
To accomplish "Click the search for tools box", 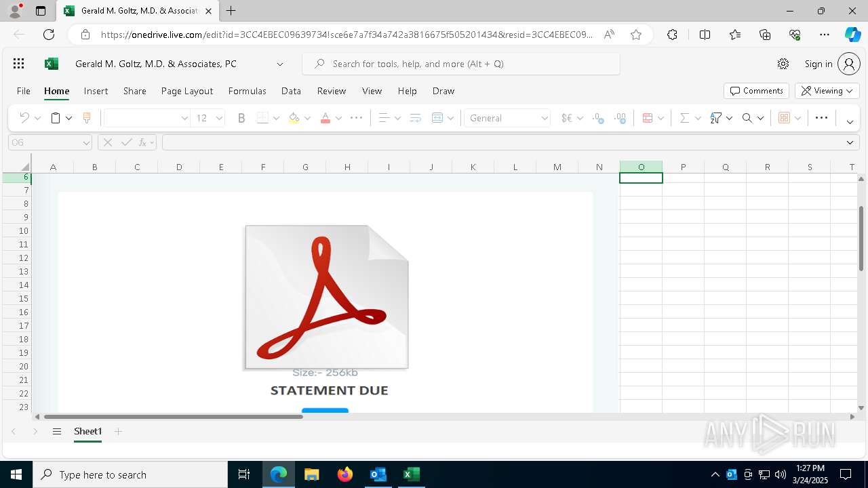I will pyautogui.click(x=461, y=64).
